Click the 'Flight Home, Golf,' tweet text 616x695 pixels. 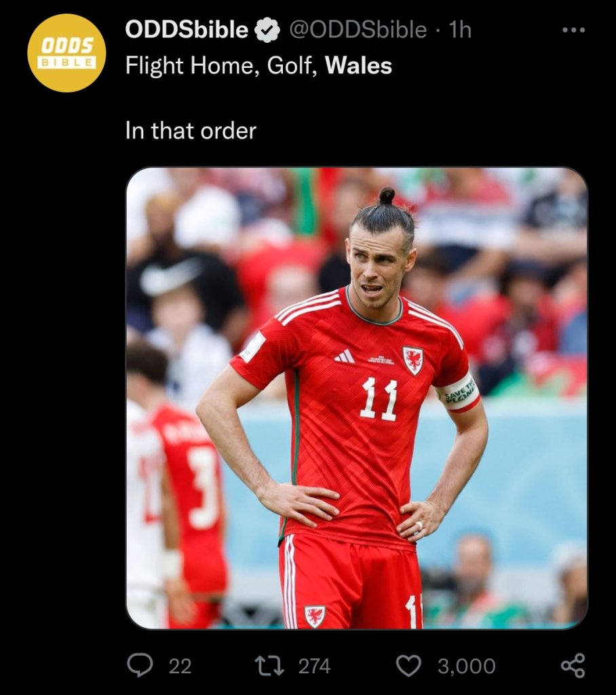(222, 66)
